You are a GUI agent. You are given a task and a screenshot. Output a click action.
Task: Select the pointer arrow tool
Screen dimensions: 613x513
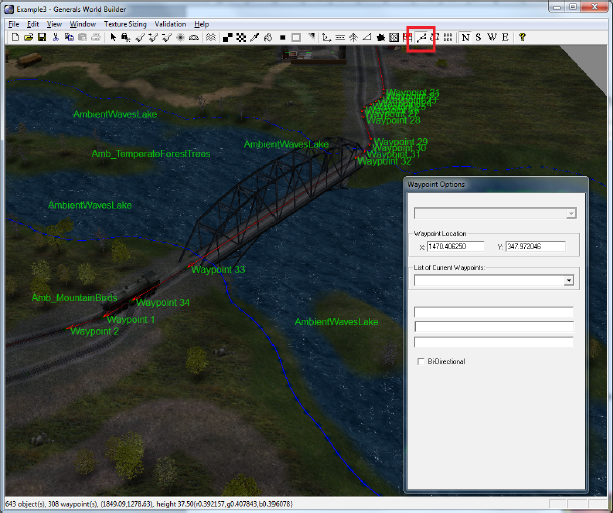(113, 37)
